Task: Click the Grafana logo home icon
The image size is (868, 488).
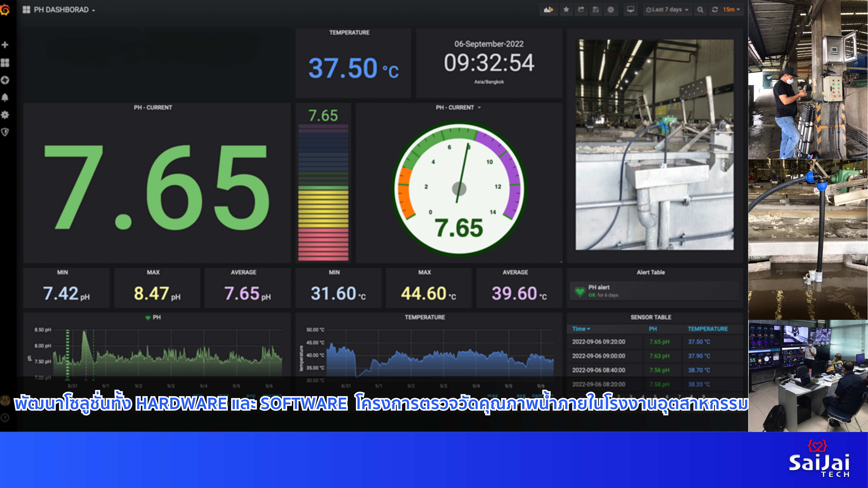Action: [x=5, y=10]
